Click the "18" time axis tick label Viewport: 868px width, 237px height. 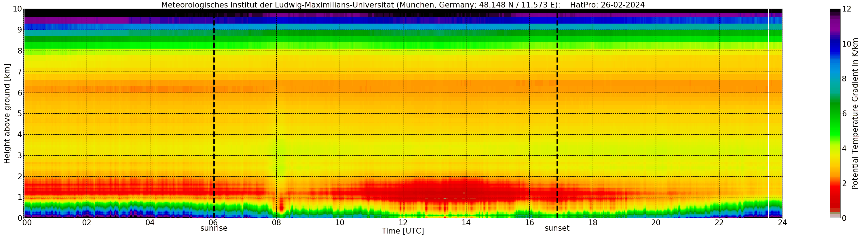[x=593, y=223]
